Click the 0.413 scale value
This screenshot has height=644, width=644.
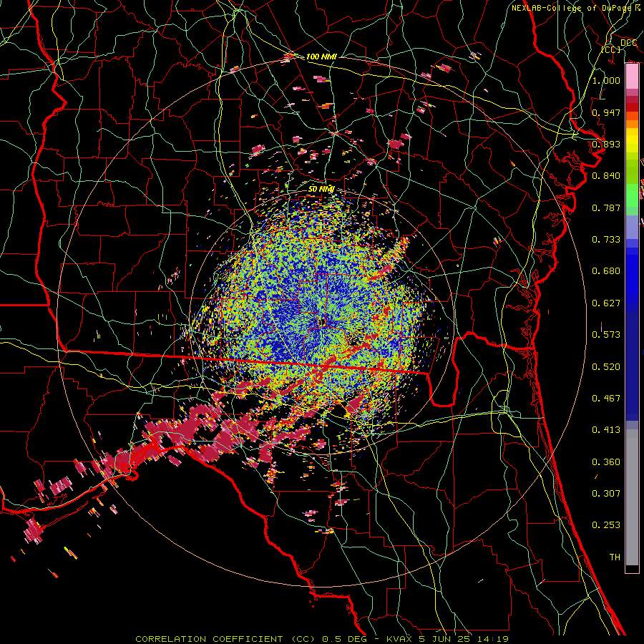[606, 430]
